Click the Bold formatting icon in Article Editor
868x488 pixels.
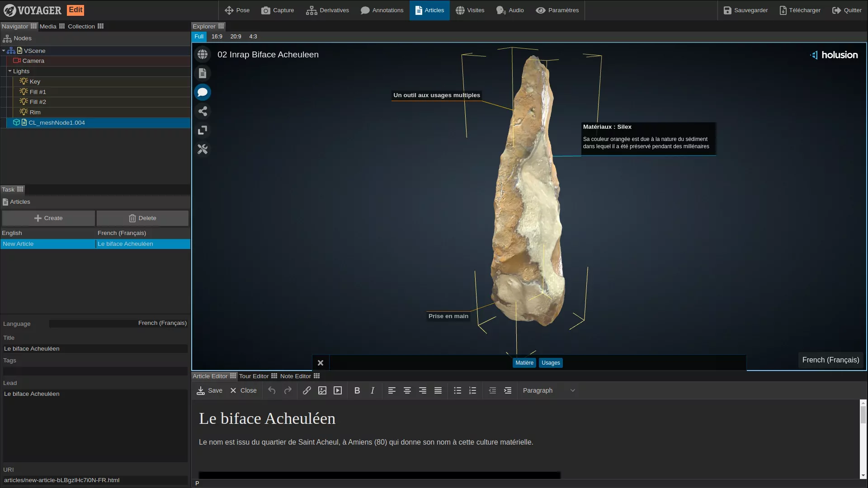click(357, 390)
